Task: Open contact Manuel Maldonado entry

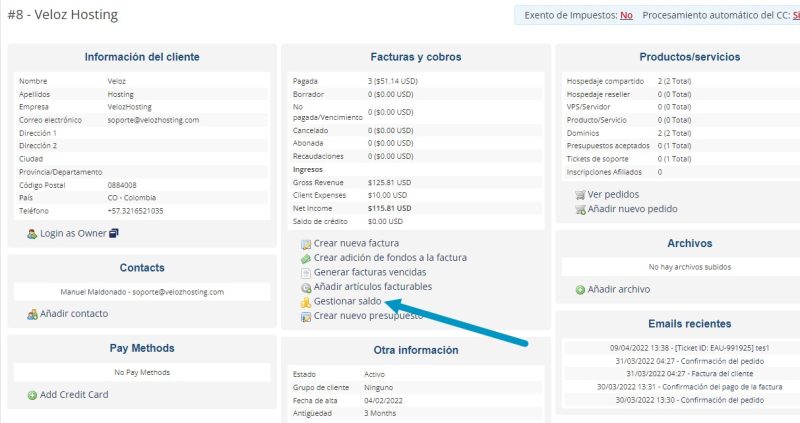Action: point(142,292)
